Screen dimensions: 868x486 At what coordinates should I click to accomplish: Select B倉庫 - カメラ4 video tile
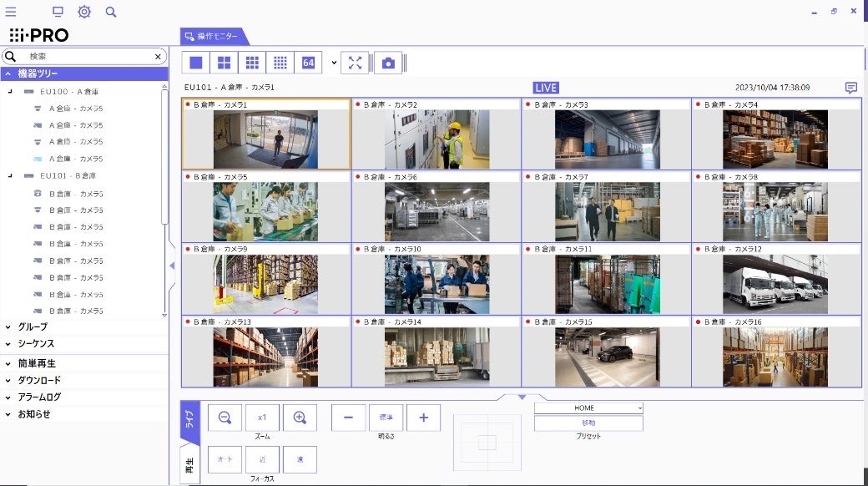tap(776, 134)
